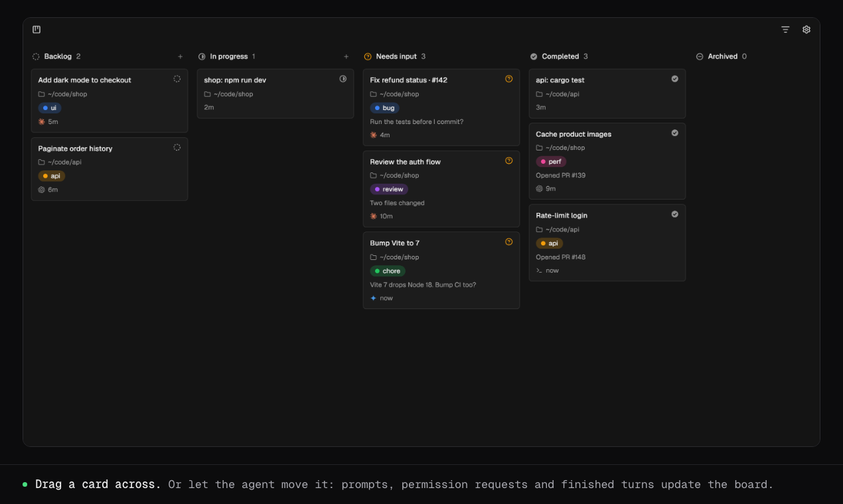The width and height of the screenshot is (843, 504).
Task: Click agent icon beside 6m on Paginate card
Action: (x=41, y=190)
